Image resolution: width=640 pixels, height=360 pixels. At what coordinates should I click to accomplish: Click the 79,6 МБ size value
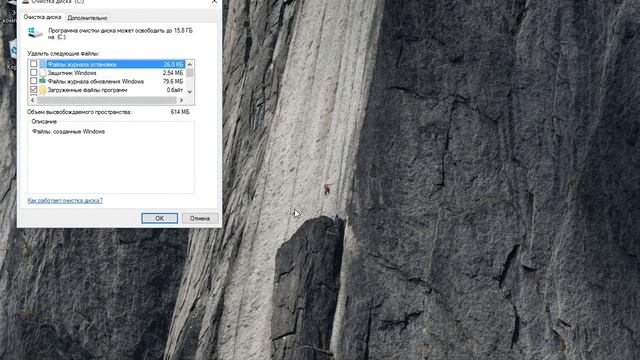173,81
